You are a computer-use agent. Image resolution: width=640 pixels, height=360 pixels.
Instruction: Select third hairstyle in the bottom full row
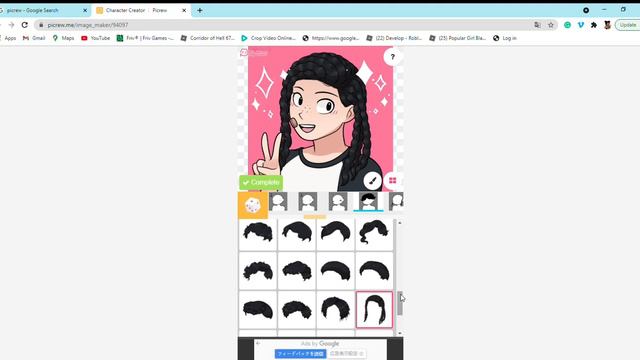coord(336,310)
